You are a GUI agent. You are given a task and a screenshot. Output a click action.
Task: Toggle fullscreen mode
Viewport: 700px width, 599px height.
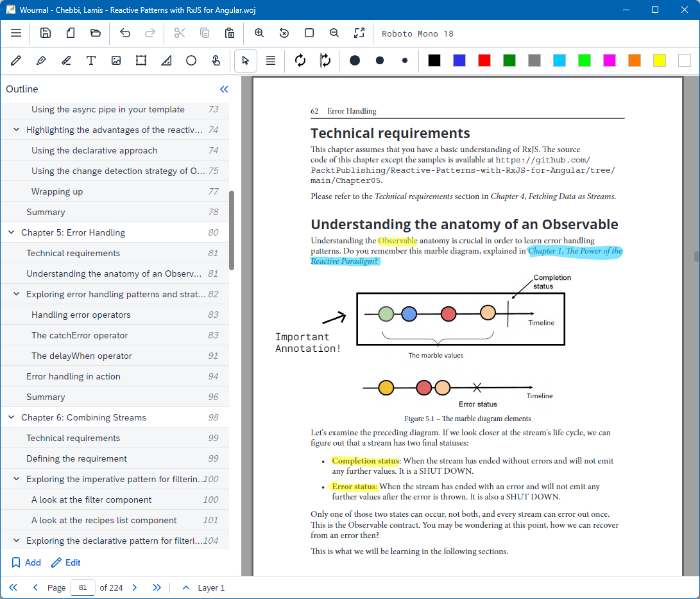pos(359,33)
